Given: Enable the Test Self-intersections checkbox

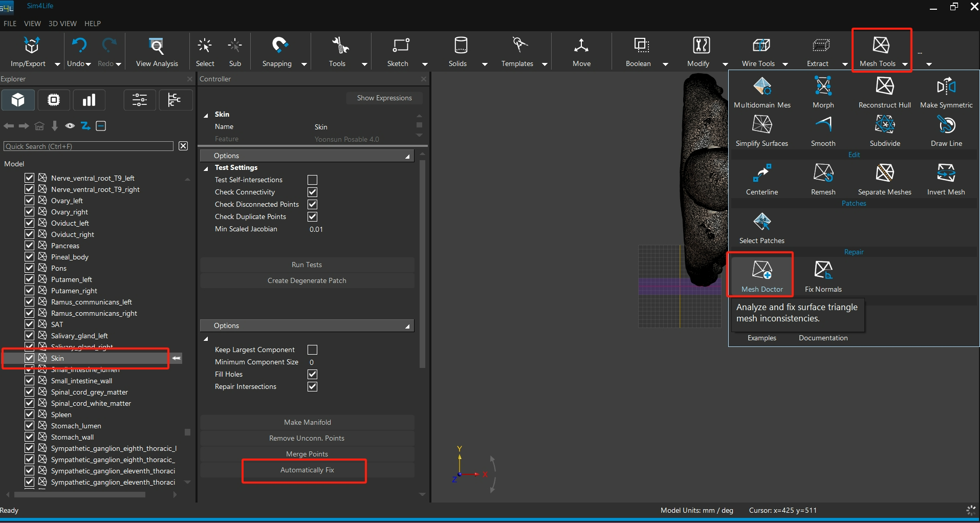Looking at the screenshot, I should pyautogui.click(x=312, y=180).
